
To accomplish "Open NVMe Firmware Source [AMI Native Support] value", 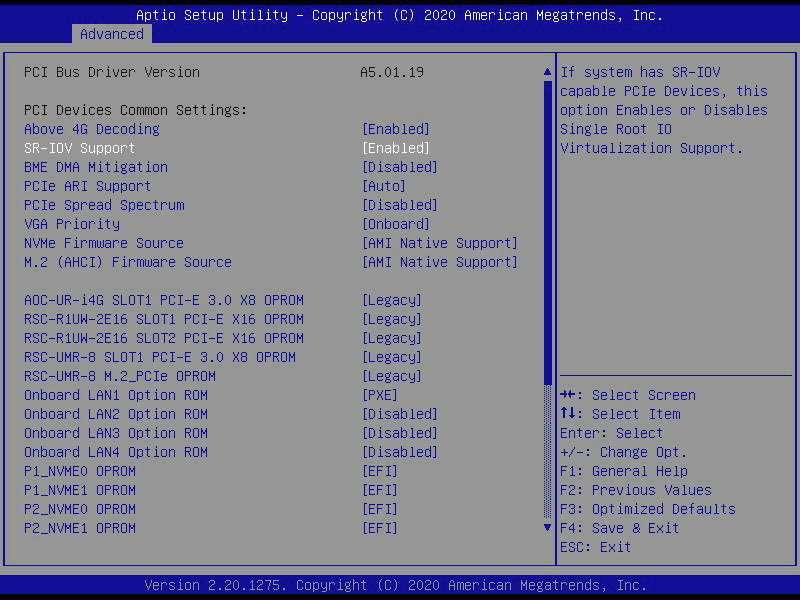I will [x=440, y=243].
